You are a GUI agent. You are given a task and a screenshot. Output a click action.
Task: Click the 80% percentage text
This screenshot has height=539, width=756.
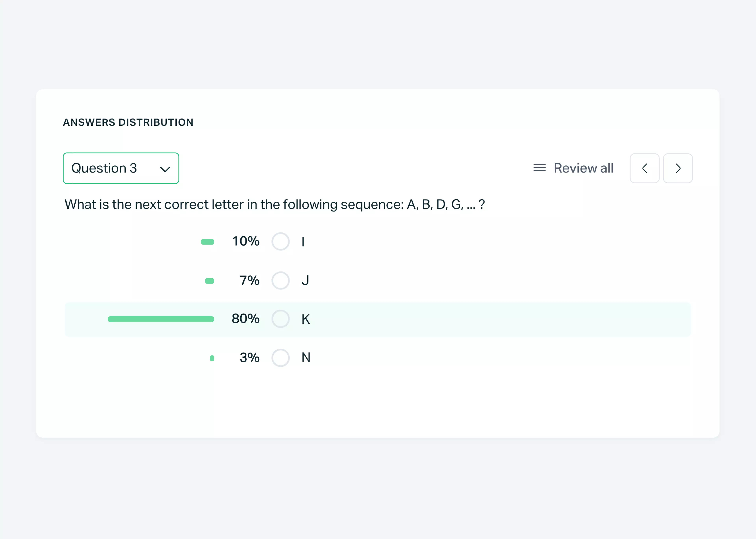(x=246, y=319)
